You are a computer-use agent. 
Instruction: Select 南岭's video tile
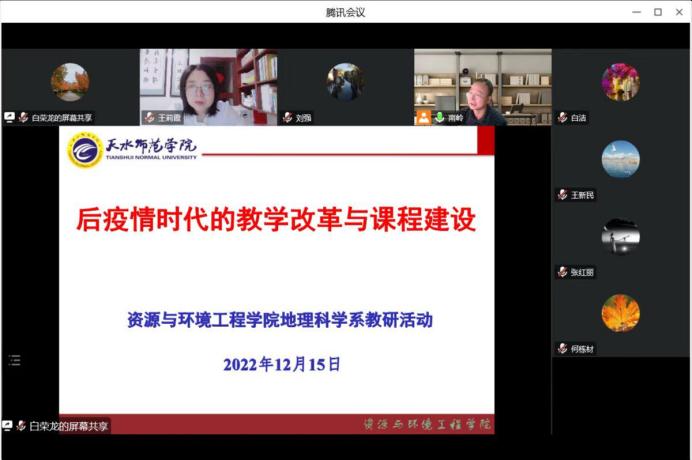[482, 85]
